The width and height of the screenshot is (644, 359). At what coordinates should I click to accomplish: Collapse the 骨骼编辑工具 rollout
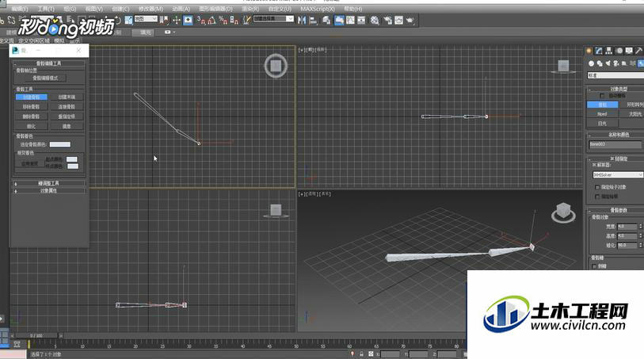point(48,63)
